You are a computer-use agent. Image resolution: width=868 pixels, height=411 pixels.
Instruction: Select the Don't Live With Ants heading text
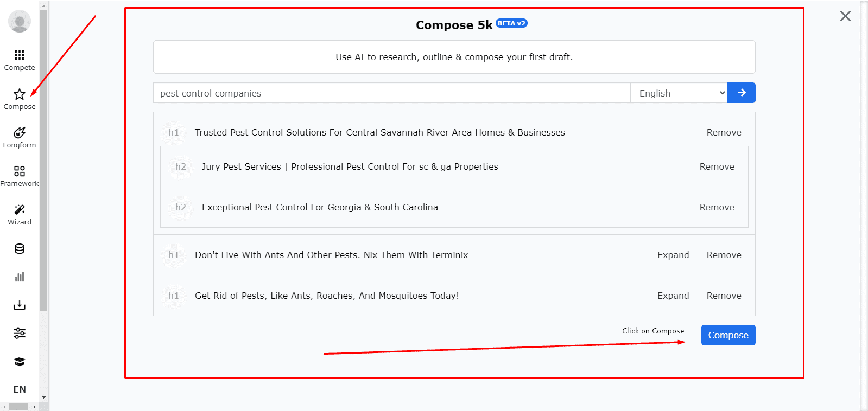[x=331, y=255]
